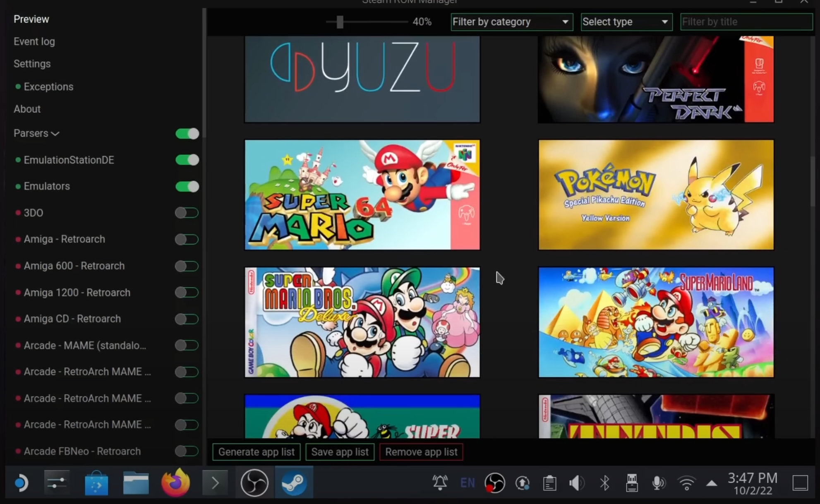Launch Firefox from the taskbar
This screenshot has width=820, height=504.
pyautogui.click(x=176, y=482)
